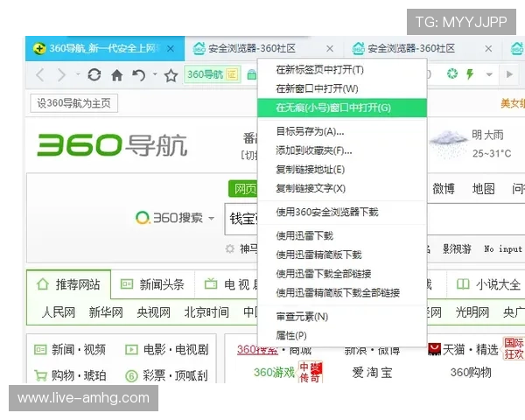Choose 目标另存为(A)... menu item
This screenshot has width=525, height=420.
pos(342,131)
